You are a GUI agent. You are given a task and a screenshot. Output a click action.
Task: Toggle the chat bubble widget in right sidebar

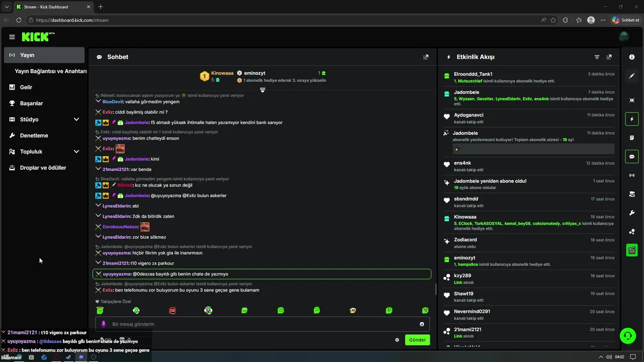632,156
